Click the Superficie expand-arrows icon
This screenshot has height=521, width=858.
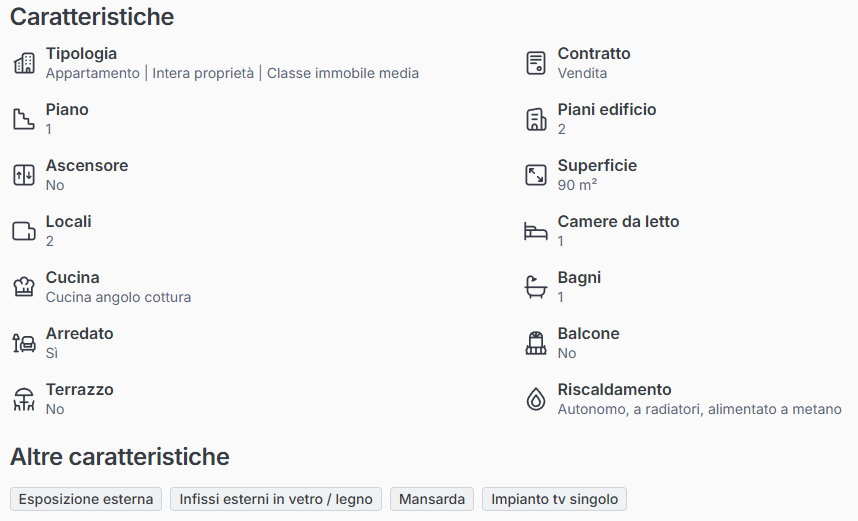click(x=536, y=175)
